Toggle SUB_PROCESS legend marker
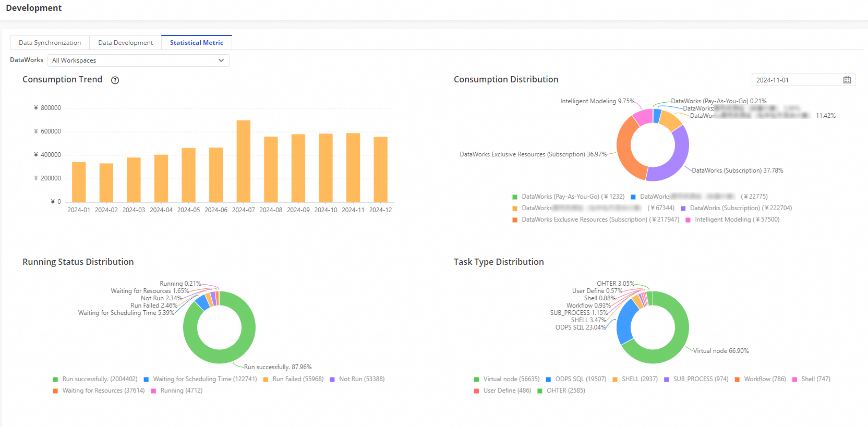This screenshot has height=427, width=868. (666, 380)
